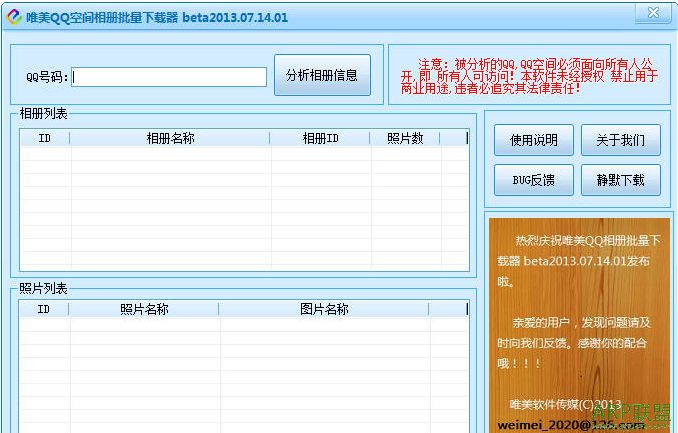Close the downloader window
This screenshot has width=678, height=433.
tap(653, 13)
